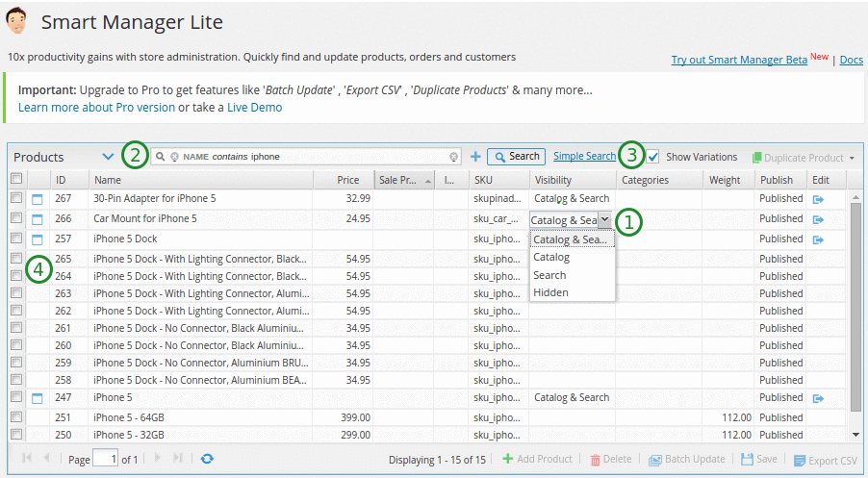Clear the search field with the x icon
This screenshot has width=868, height=478.
(453, 157)
